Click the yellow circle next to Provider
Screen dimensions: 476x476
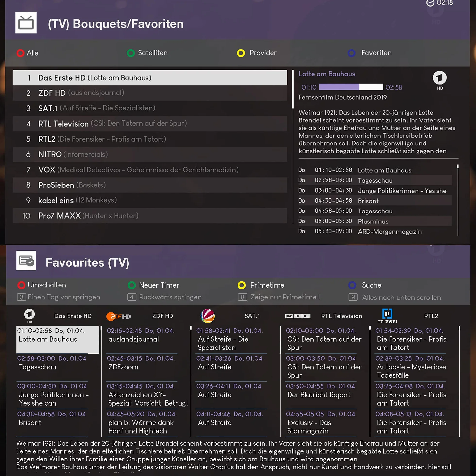(241, 53)
